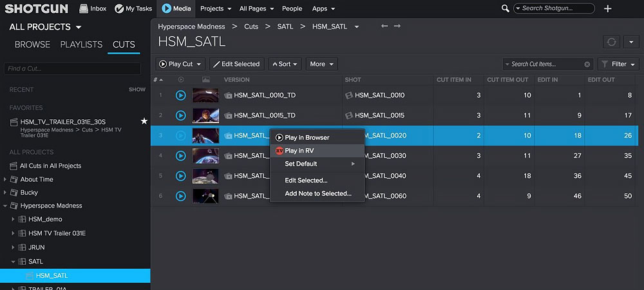
Task: Play row 1 using its blue play icon
Action: click(181, 95)
